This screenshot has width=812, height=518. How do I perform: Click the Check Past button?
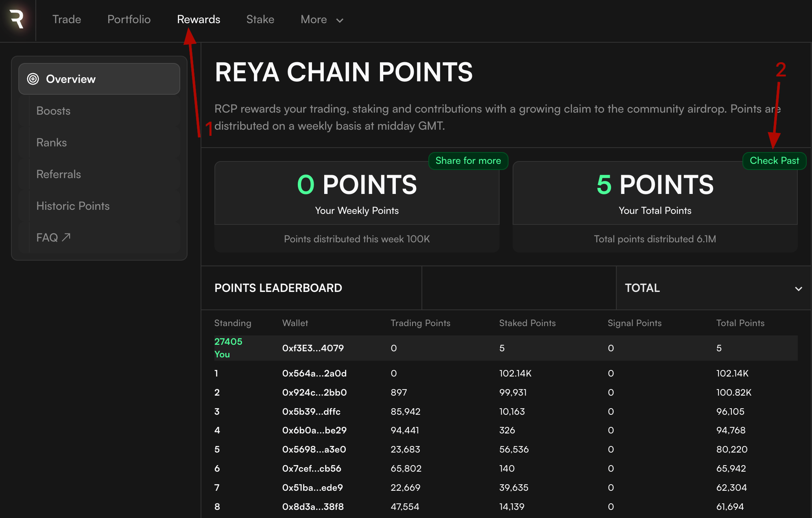coord(774,161)
